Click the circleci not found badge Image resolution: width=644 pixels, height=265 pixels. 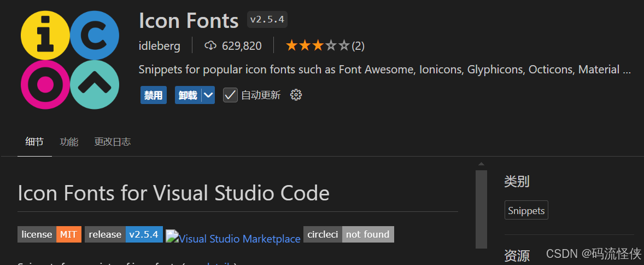[x=348, y=234]
